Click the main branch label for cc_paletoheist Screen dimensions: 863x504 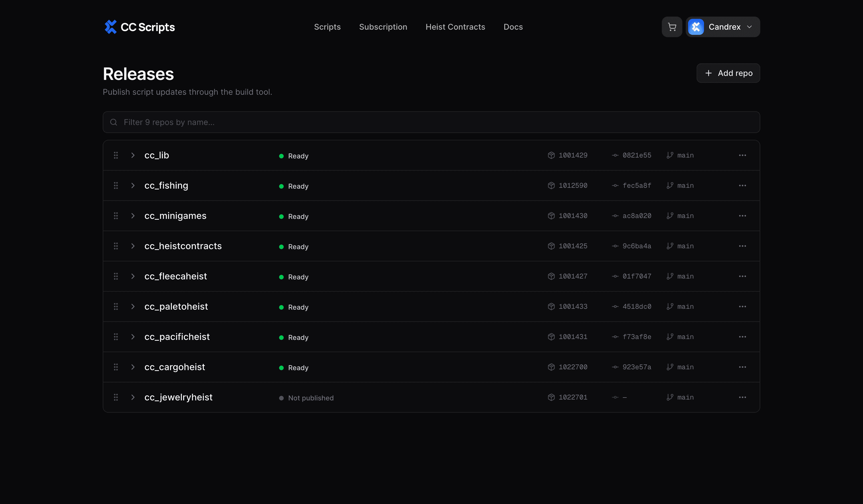click(685, 307)
